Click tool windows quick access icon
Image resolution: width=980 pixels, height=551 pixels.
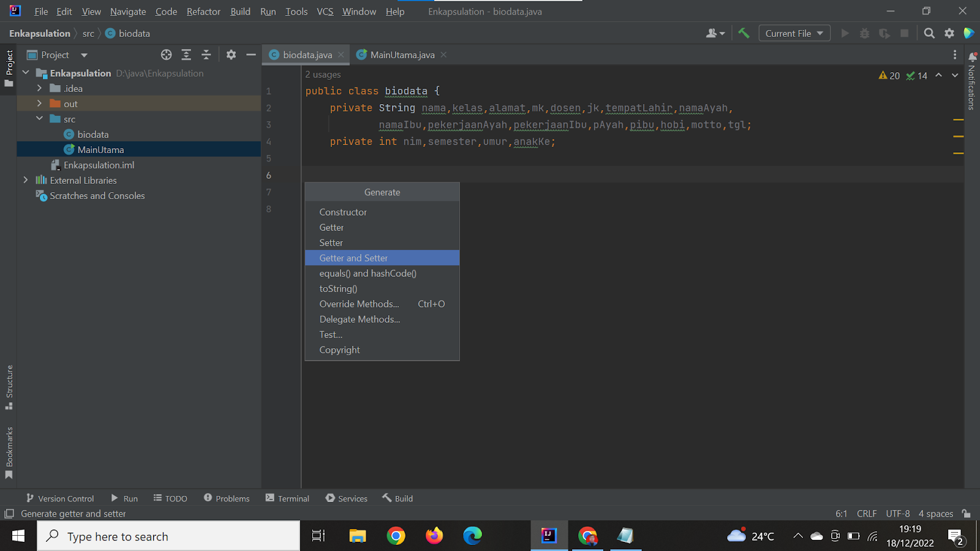tap(9, 514)
